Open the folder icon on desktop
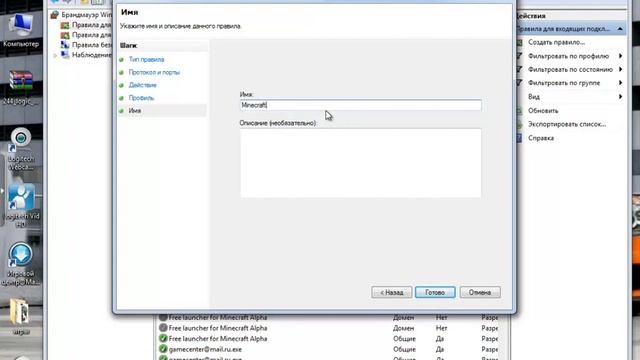640x360 pixels. pos(20,316)
